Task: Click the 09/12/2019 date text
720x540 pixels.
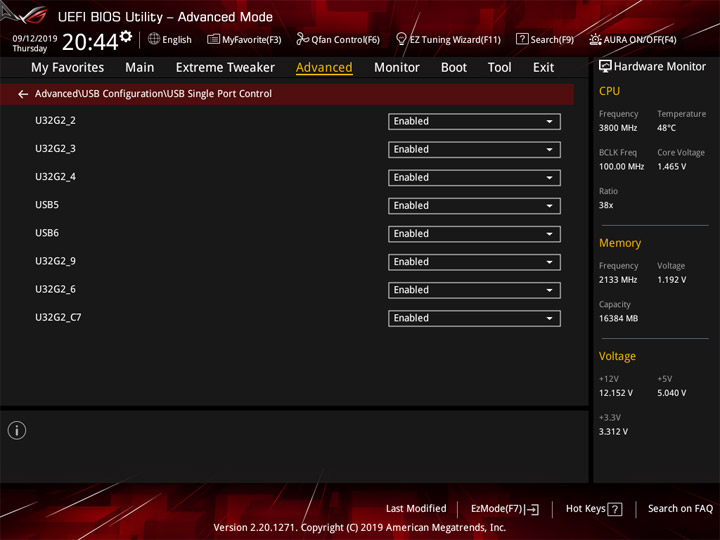Action: tap(35, 38)
